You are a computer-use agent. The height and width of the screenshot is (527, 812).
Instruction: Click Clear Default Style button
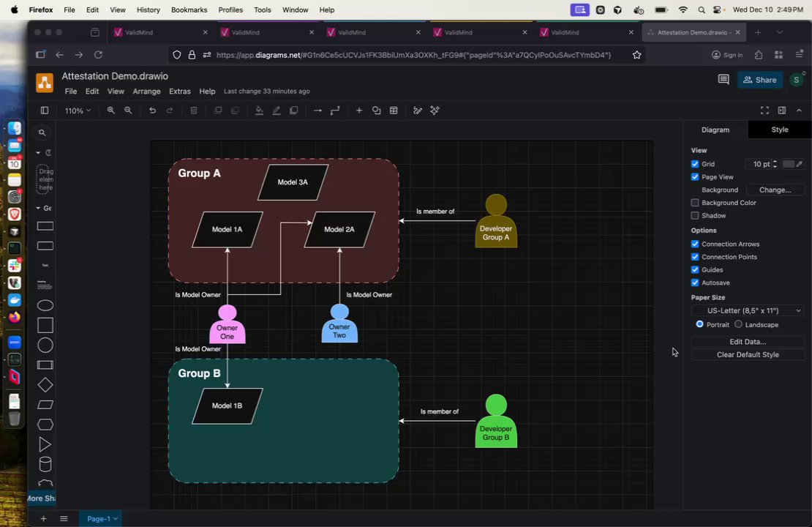point(748,354)
